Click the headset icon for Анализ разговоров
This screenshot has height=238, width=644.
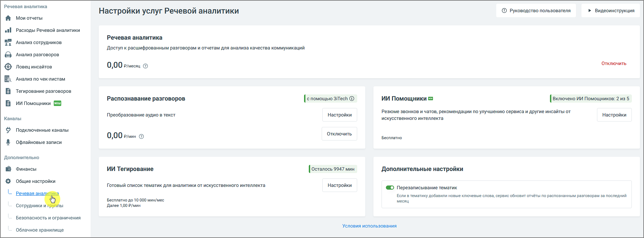(x=8, y=55)
